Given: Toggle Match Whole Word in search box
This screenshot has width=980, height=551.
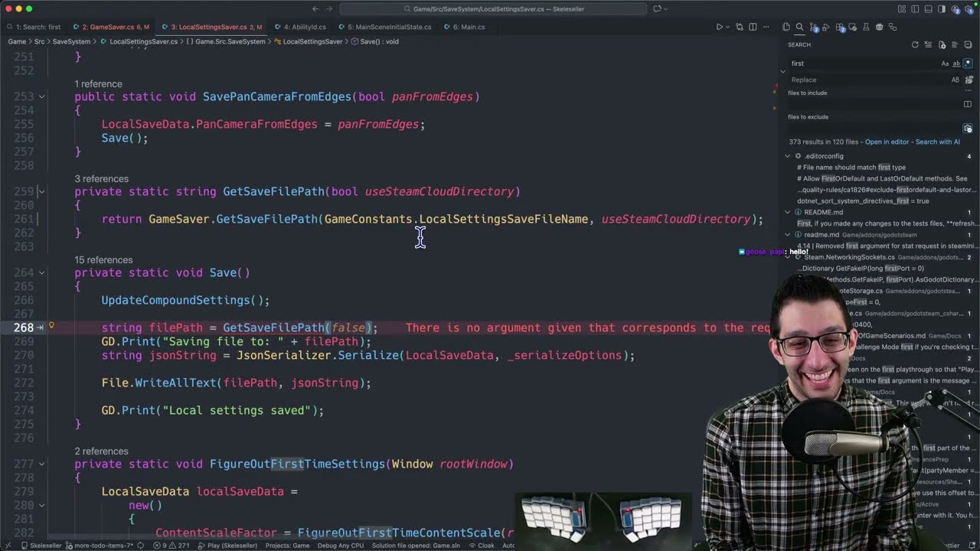Looking at the screenshot, I should coord(956,64).
